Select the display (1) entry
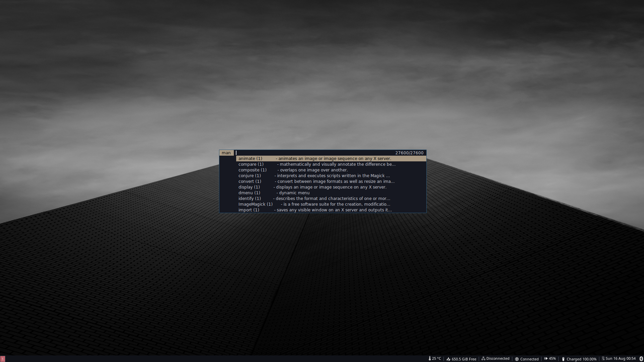Screen dimensions: 644x362 331,187
